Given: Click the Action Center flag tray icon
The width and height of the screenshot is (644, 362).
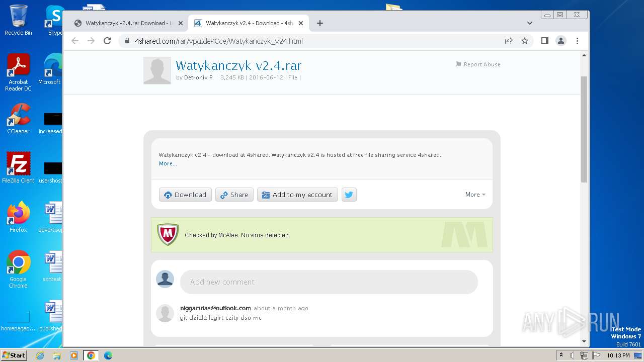Looking at the screenshot, I should click(x=595, y=355).
